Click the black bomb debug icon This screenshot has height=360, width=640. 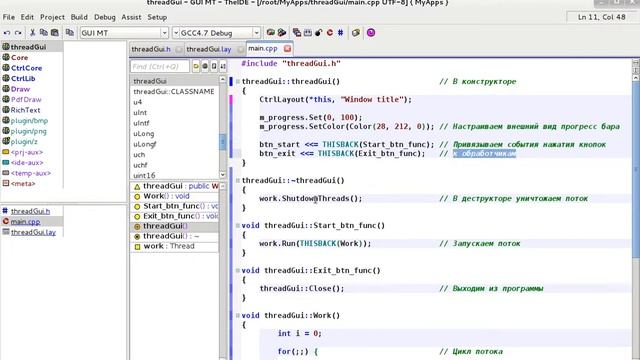318,33
